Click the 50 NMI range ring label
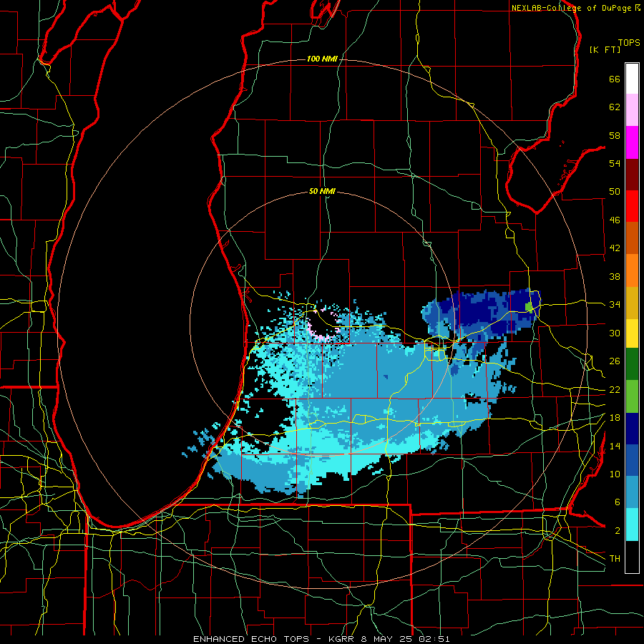 tap(322, 191)
